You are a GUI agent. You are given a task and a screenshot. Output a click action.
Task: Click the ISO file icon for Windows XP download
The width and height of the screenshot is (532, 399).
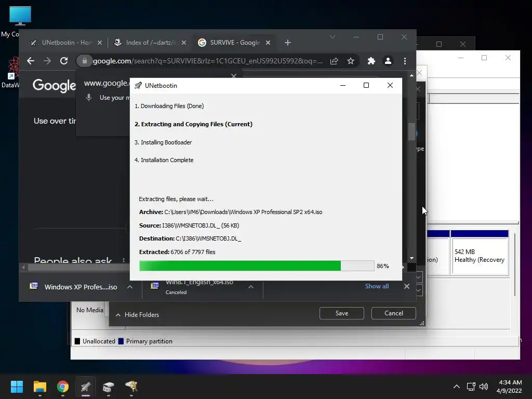(34, 286)
